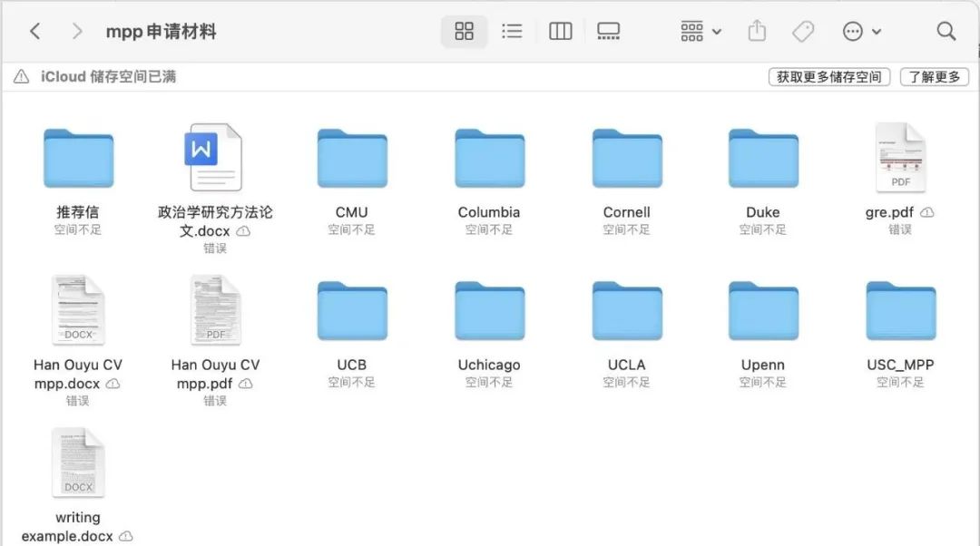
Task: Click the 'gre.pdf' file name label
Action: point(889,212)
